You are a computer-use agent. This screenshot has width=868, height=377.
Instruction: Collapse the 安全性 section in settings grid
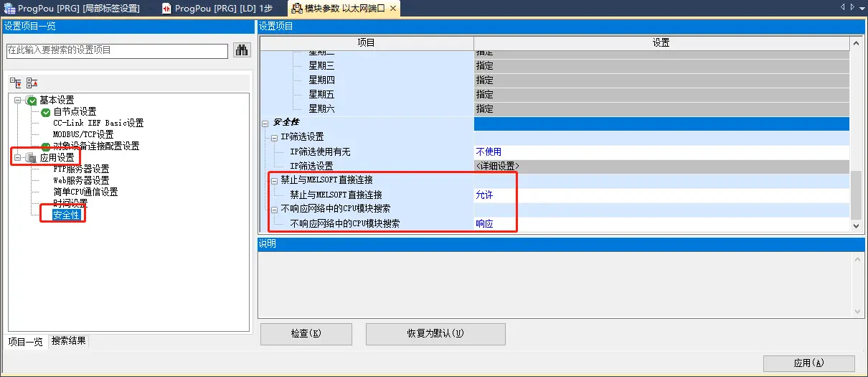[265, 124]
